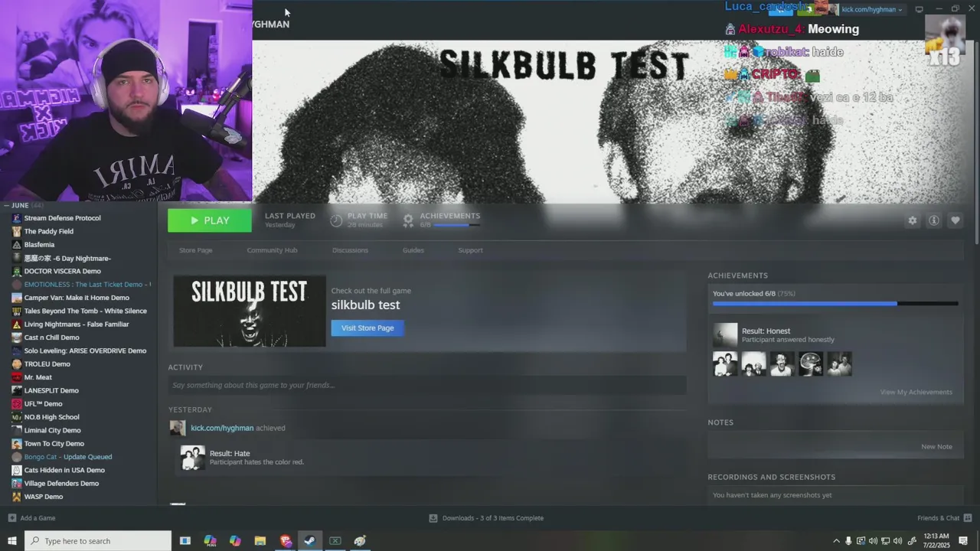Image resolution: width=980 pixels, height=551 pixels.
Task: Click the Mr. Meat game icon
Action: pos(17,377)
